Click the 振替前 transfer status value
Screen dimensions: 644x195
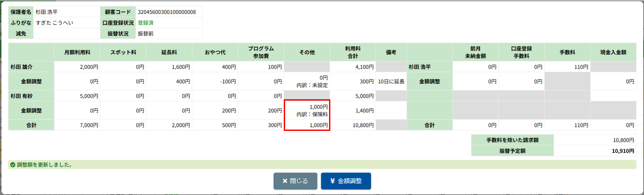click(145, 33)
